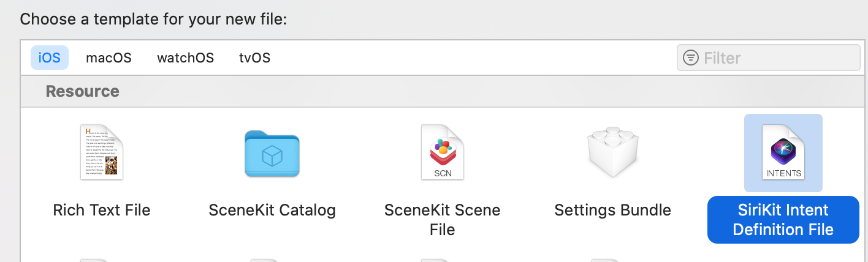Image resolution: width=868 pixels, height=262 pixels.
Task: Click the "SiriKit Intent Definition File" label
Action: (x=783, y=220)
